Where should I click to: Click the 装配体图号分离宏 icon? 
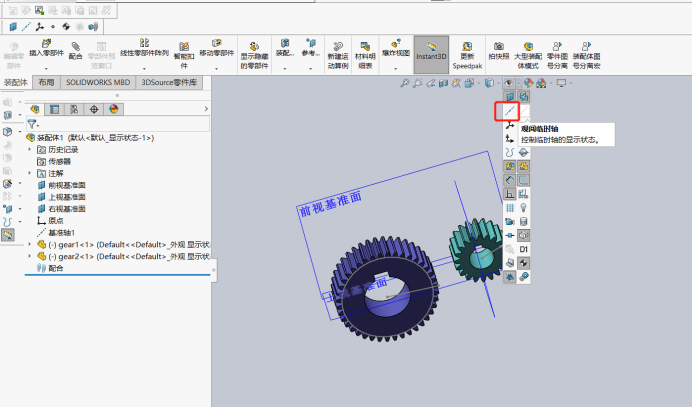point(586,46)
